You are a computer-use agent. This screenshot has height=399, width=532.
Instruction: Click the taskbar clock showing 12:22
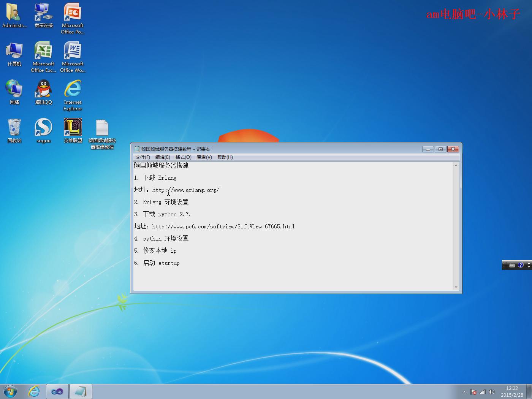click(512, 391)
